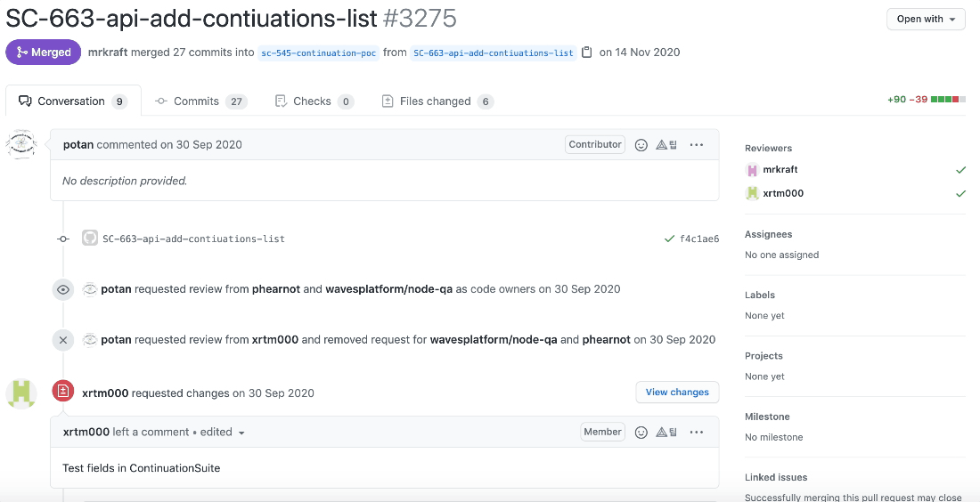Screen dimensions: 980x502
Task: Add emoji reaction to potan's comment
Action: click(x=641, y=145)
